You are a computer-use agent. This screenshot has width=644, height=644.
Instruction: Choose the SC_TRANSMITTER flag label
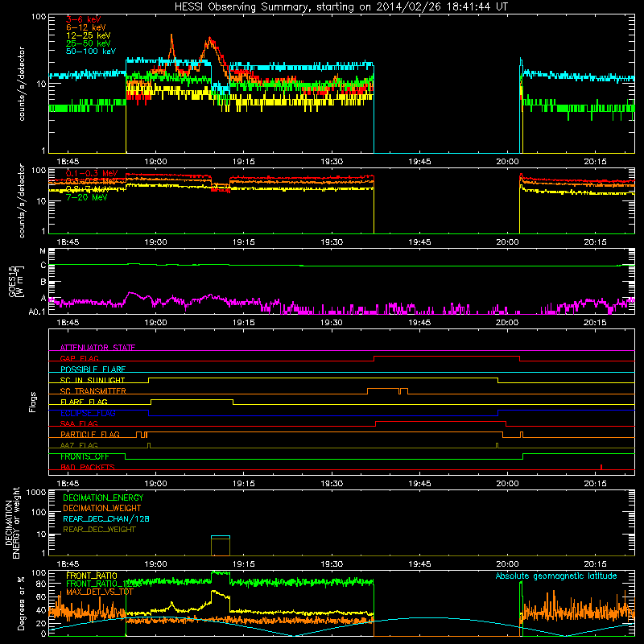(x=93, y=391)
